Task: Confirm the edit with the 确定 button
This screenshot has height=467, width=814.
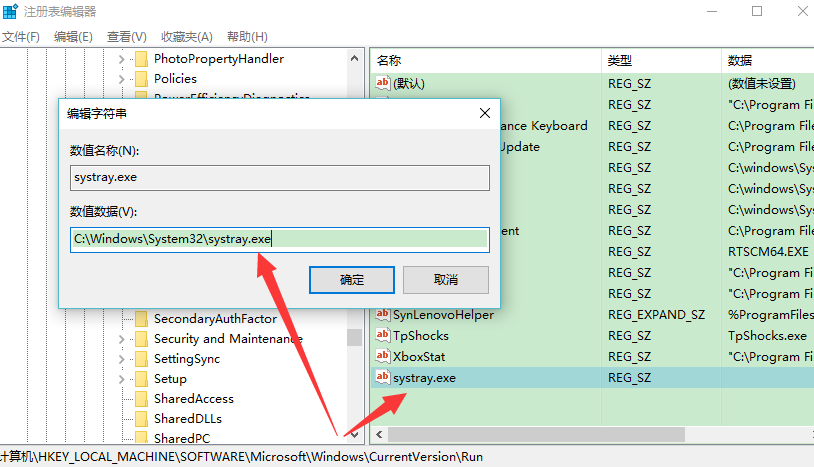Action: coord(352,280)
